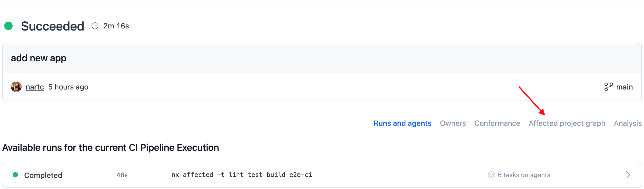Click the Completed run label
The height and width of the screenshot is (189, 644).
coord(43,175)
